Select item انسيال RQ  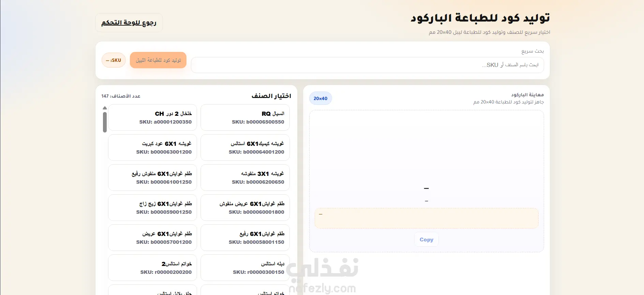point(245,117)
